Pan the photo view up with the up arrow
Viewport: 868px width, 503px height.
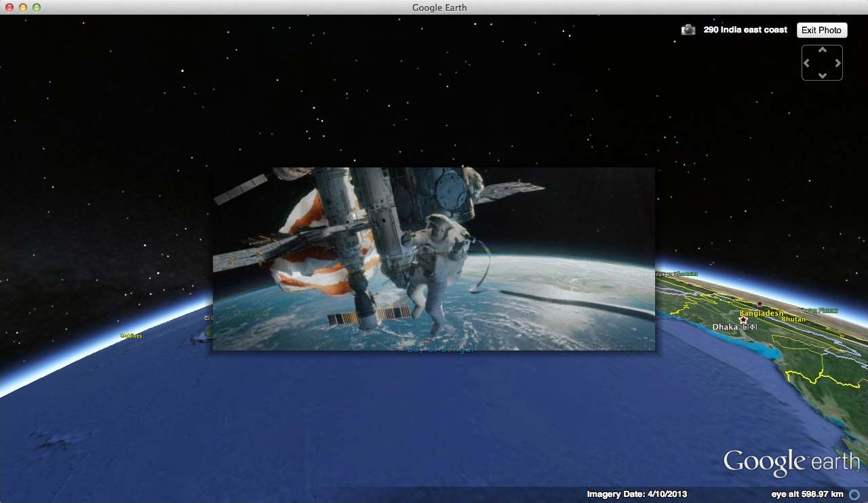pyautogui.click(x=823, y=50)
